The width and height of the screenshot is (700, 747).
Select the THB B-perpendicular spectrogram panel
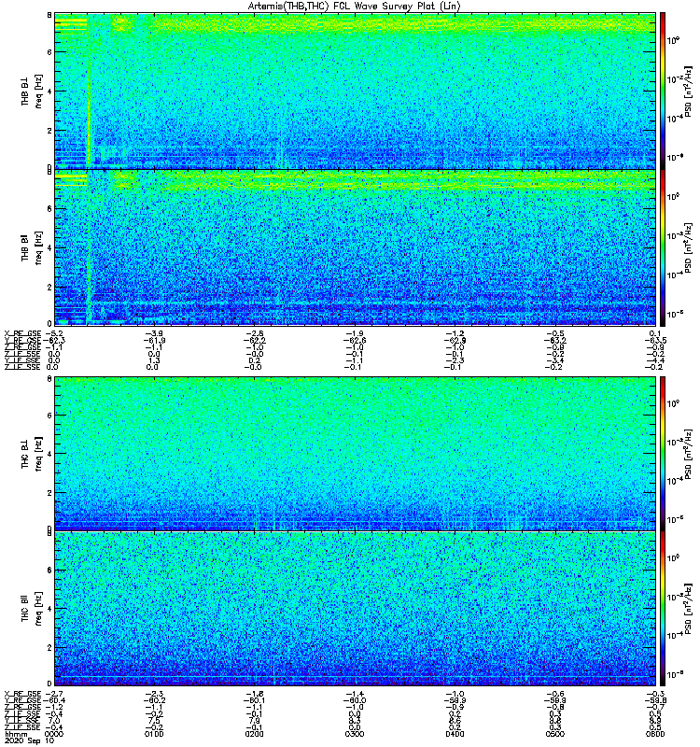click(355, 91)
